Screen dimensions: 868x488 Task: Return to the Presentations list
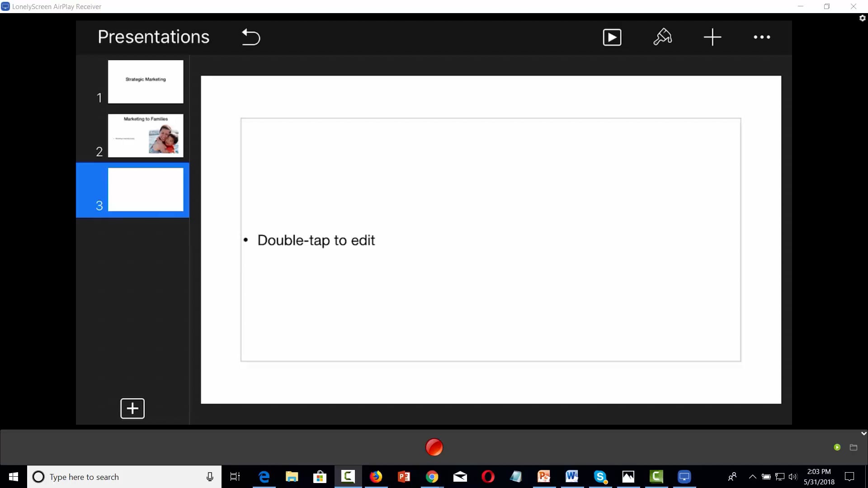(153, 37)
